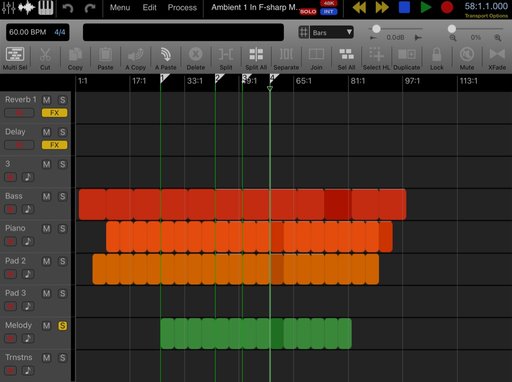
Task: Click the Split All tool
Action: 256,59
